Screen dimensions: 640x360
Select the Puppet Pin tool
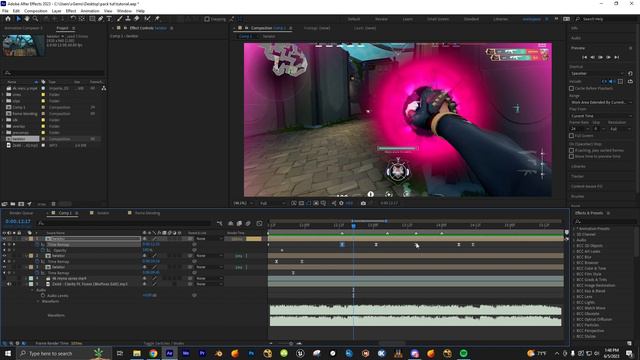[157, 19]
